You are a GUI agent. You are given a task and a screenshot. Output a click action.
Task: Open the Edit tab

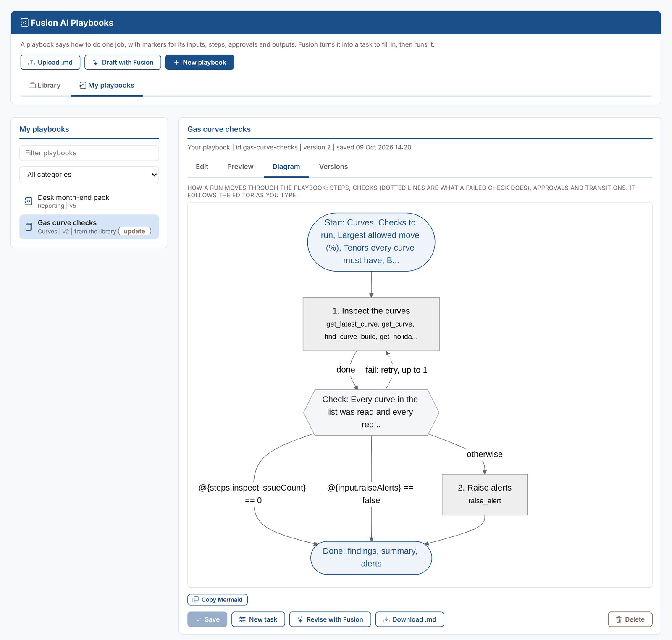pos(202,167)
